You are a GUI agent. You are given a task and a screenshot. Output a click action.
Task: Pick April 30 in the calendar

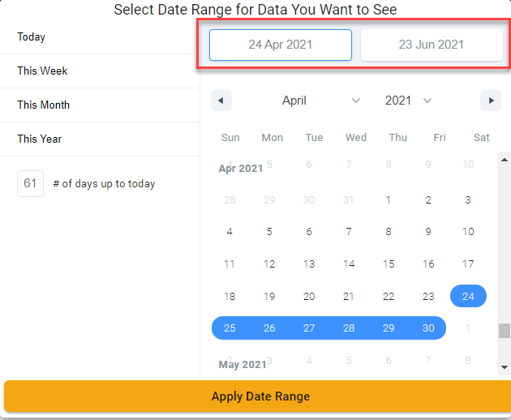428,328
